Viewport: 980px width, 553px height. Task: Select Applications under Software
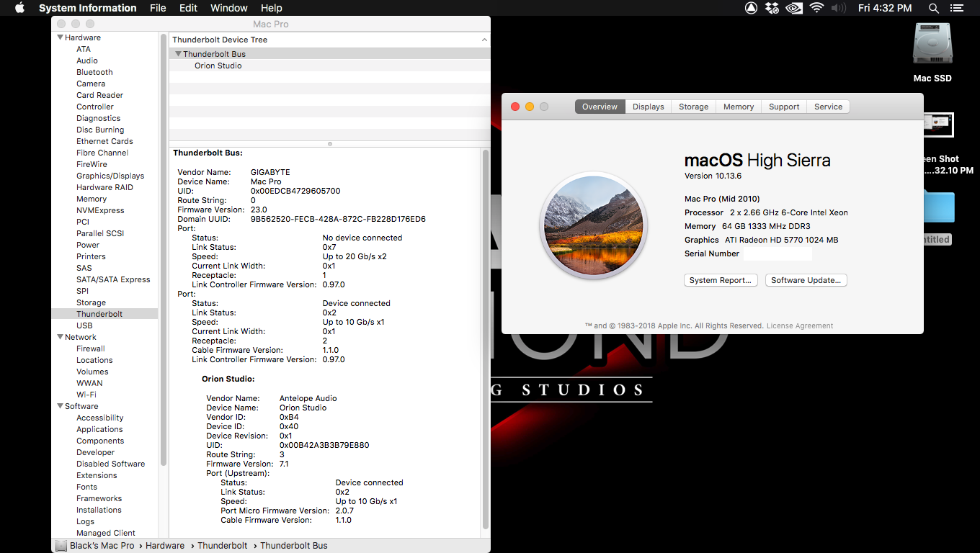click(99, 429)
